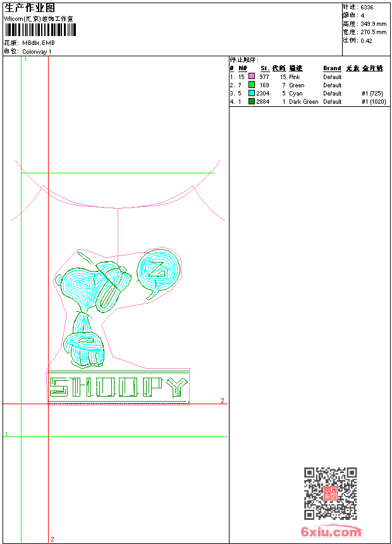Click the Dark Green color swatch
Viewport: 392px width, 544px height.
[x=252, y=101]
